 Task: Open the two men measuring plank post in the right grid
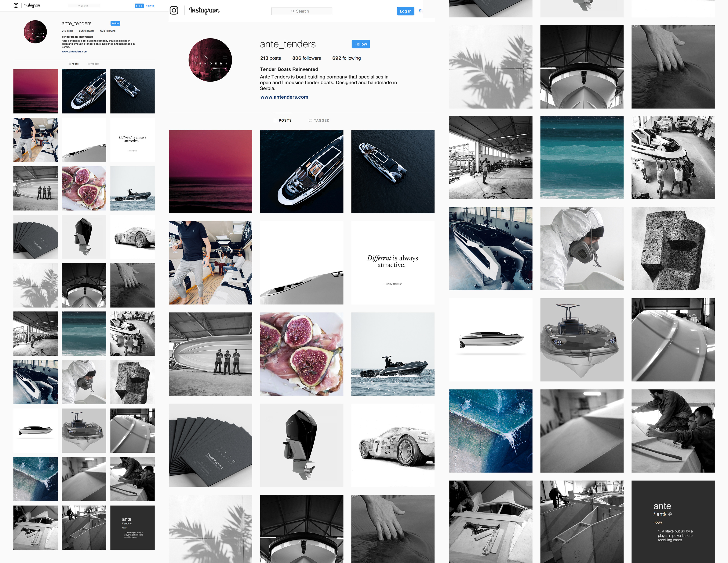point(673,431)
